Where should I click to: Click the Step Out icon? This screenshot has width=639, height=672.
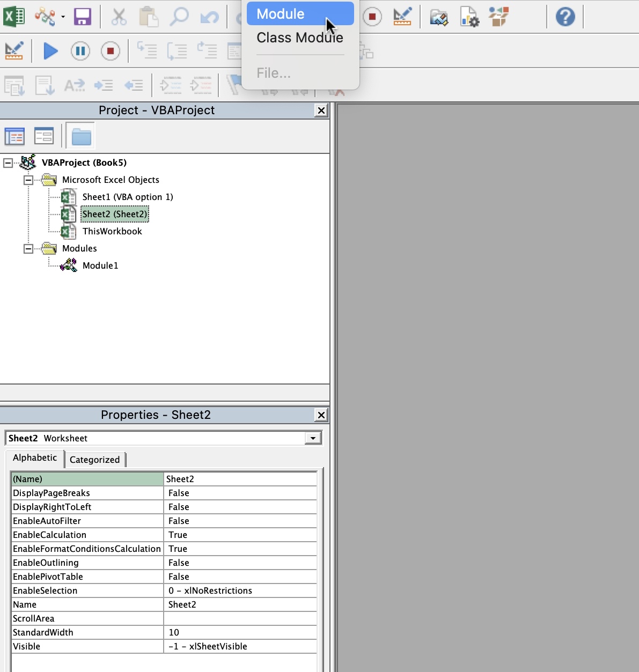click(207, 51)
